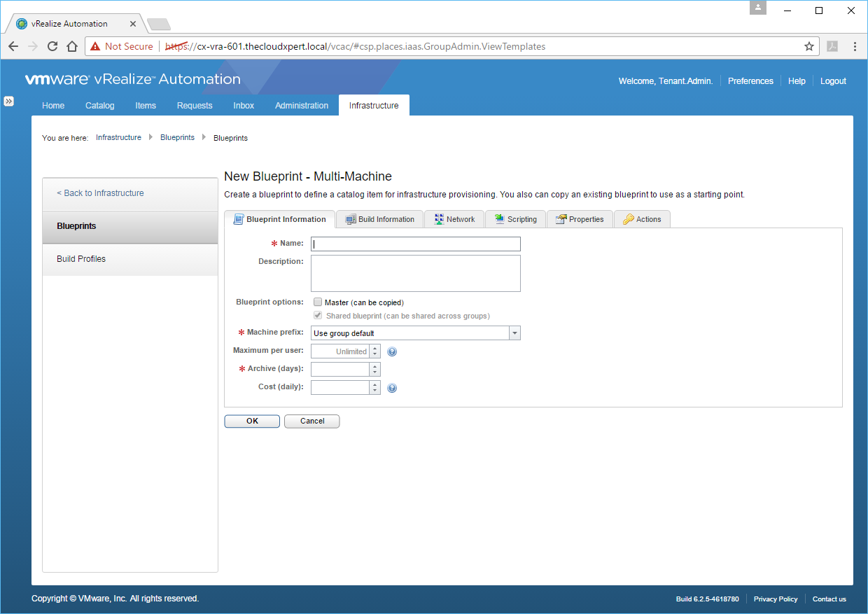
Task: Open the Scripting tab
Action: tap(515, 219)
